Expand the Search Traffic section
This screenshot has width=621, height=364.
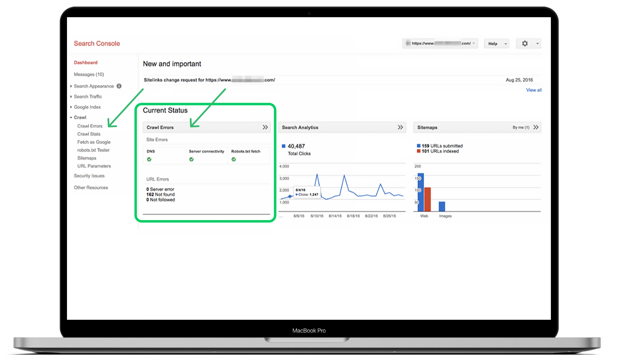(x=72, y=97)
